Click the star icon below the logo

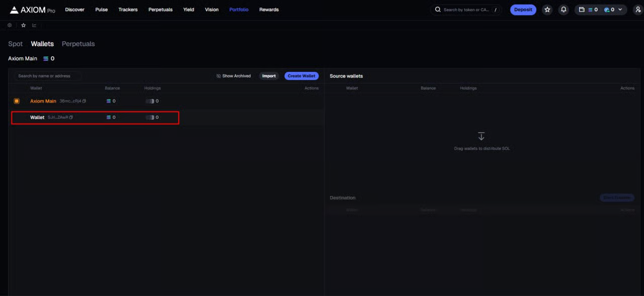click(x=23, y=25)
